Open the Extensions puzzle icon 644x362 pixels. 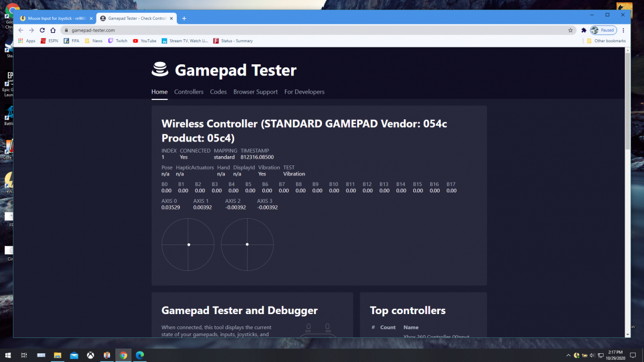click(584, 30)
